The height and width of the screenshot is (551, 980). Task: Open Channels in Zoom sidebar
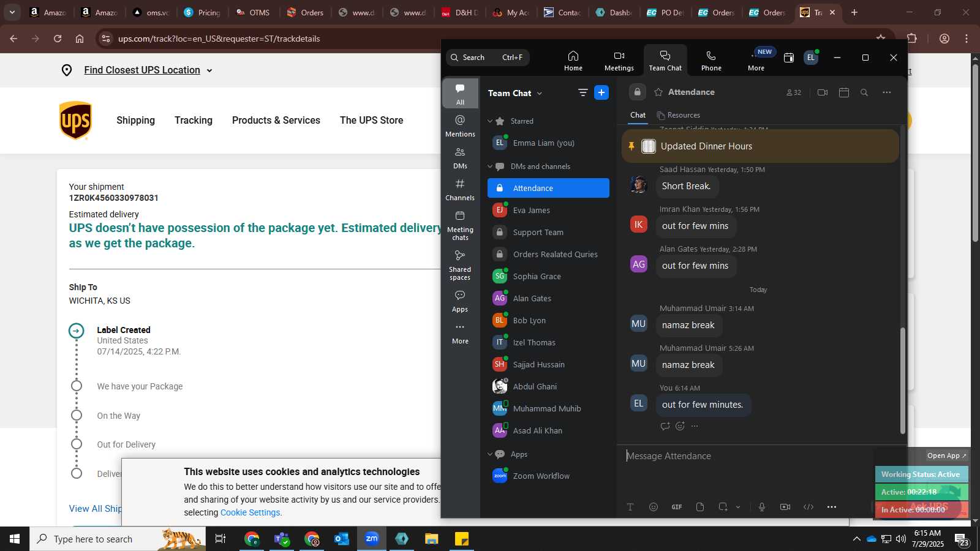click(x=460, y=189)
